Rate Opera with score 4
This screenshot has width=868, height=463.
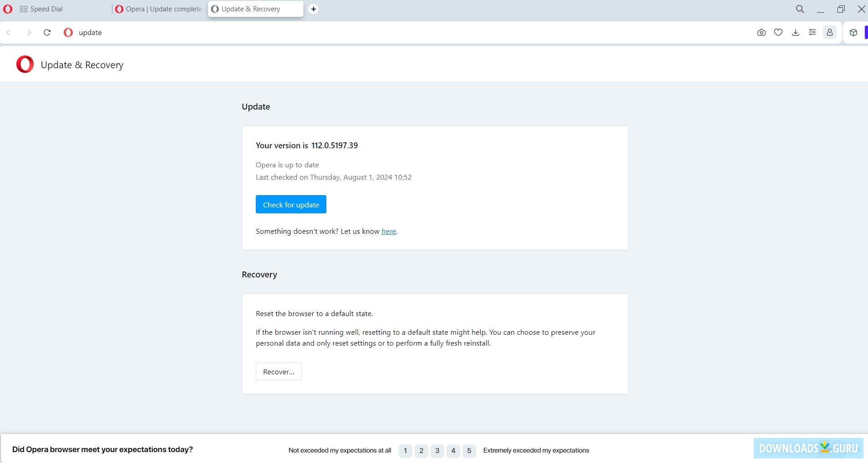(x=453, y=451)
